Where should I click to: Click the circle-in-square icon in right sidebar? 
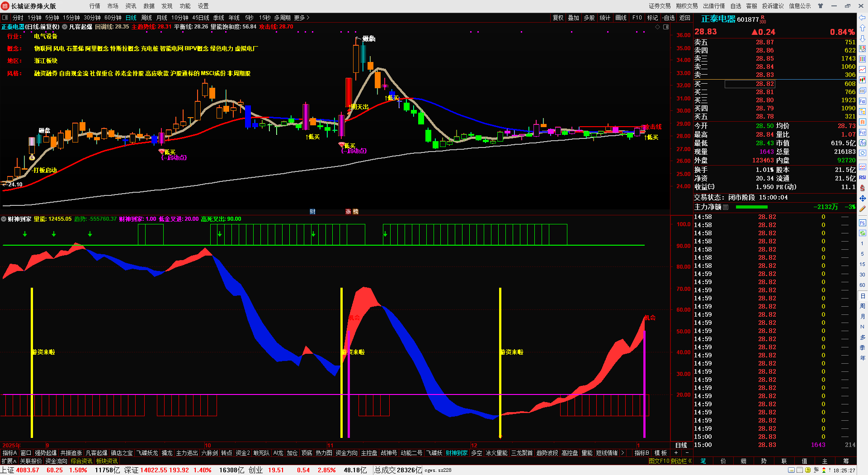pyautogui.click(x=862, y=153)
